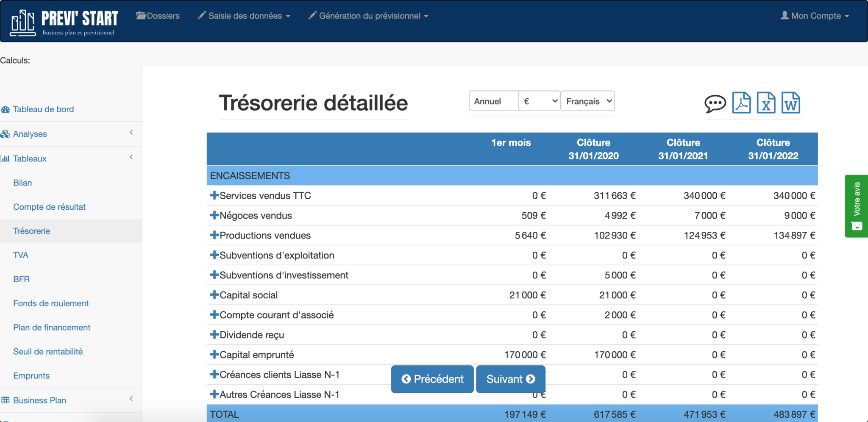Open the Français language dropdown

pyautogui.click(x=587, y=101)
